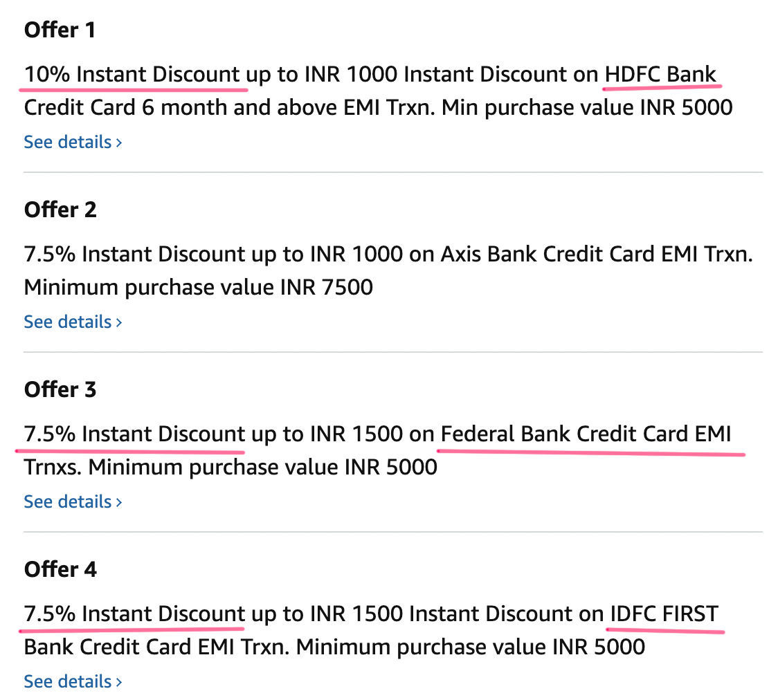Open See details under Offer 2
This screenshot has height=700, width=778.
[73, 322]
